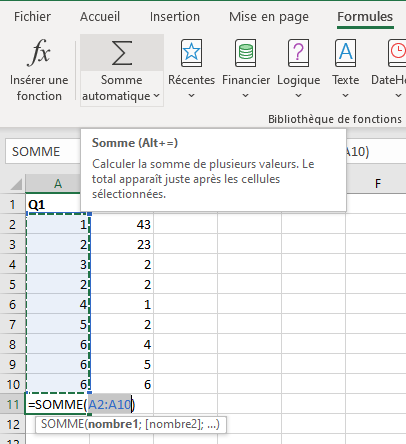Select row 11 header
The height and width of the screenshot is (444, 406).
click(x=13, y=404)
